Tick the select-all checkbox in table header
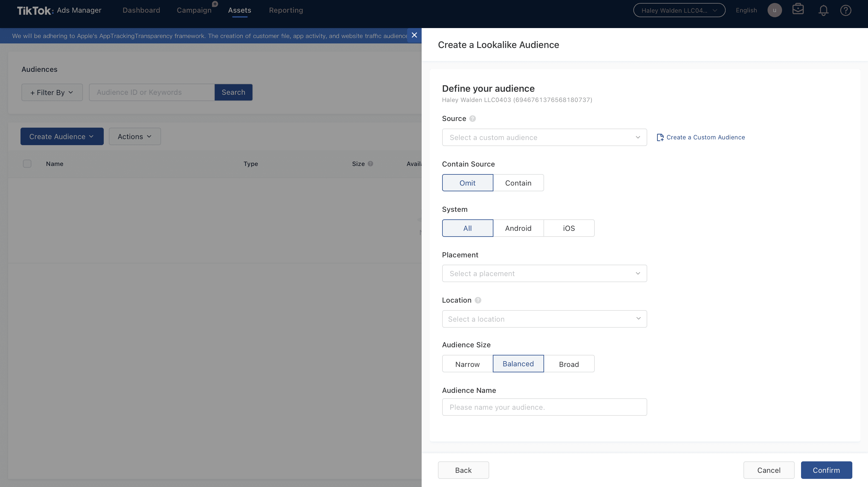The image size is (868, 487). 27,164
